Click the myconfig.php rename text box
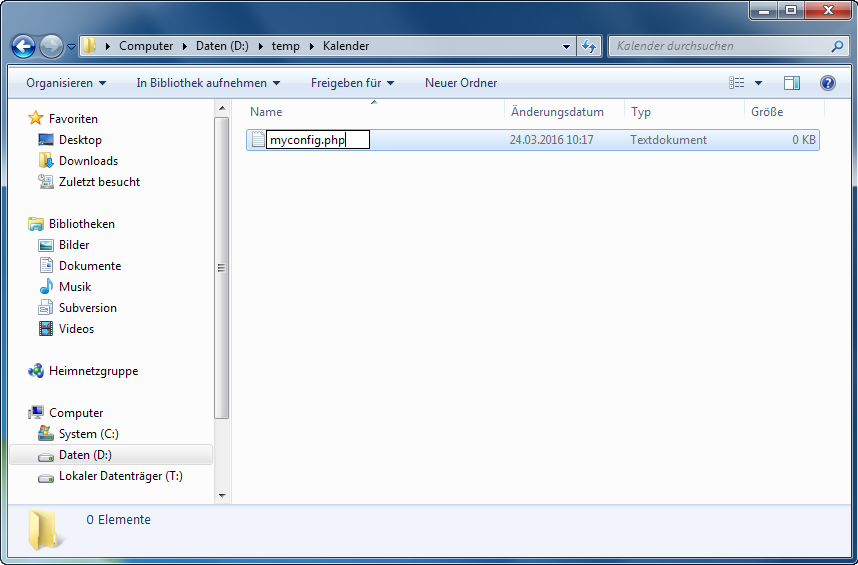 pyautogui.click(x=318, y=140)
